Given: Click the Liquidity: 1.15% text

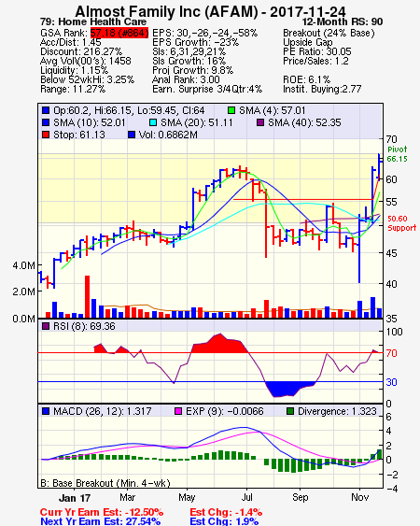Looking at the screenshot, I should (74, 70).
